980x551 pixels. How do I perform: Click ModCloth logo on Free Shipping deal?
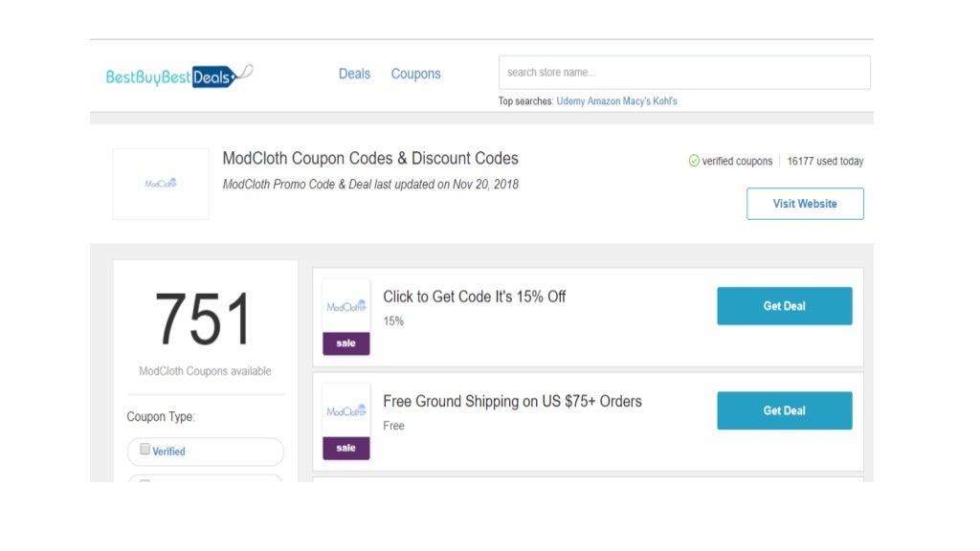[346, 410]
